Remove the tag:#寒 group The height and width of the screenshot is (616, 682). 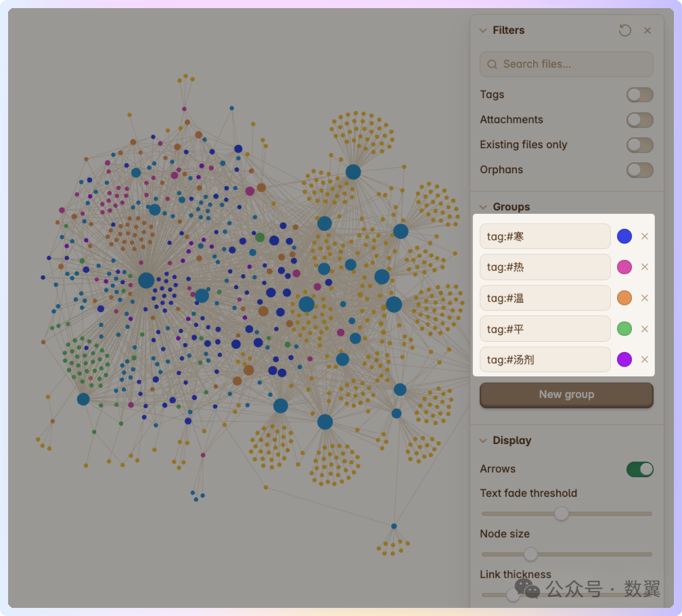click(645, 236)
